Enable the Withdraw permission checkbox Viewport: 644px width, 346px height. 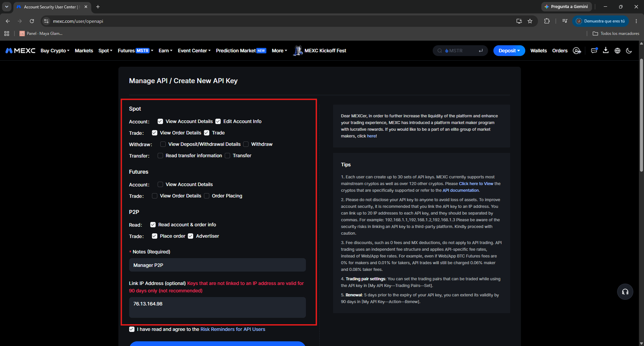pyautogui.click(x=246, y=144)
